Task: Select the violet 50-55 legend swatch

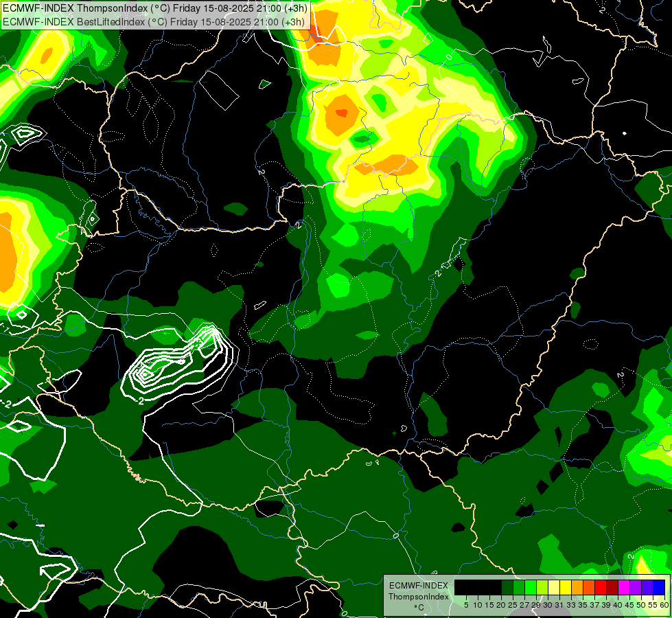Action: (x=647, y=587)
